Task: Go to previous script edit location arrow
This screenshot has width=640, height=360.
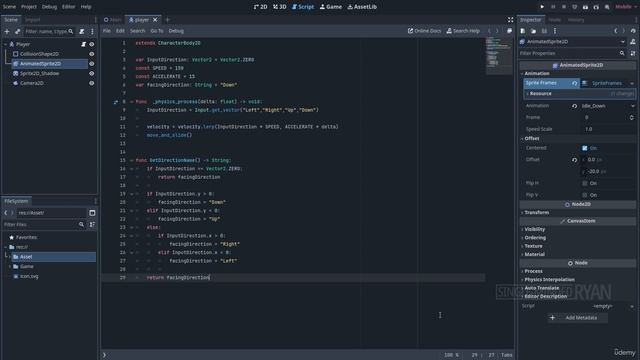Action: (x=489, y=31)
